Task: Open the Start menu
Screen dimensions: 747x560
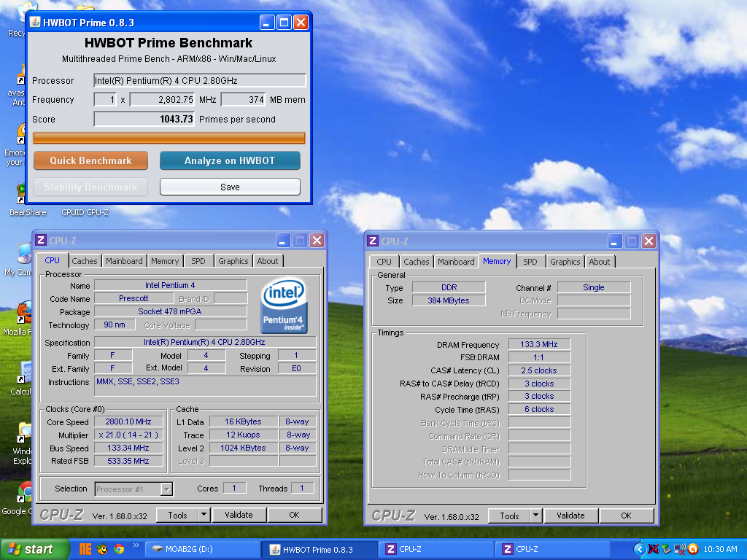Action: [x=34, y=549]
